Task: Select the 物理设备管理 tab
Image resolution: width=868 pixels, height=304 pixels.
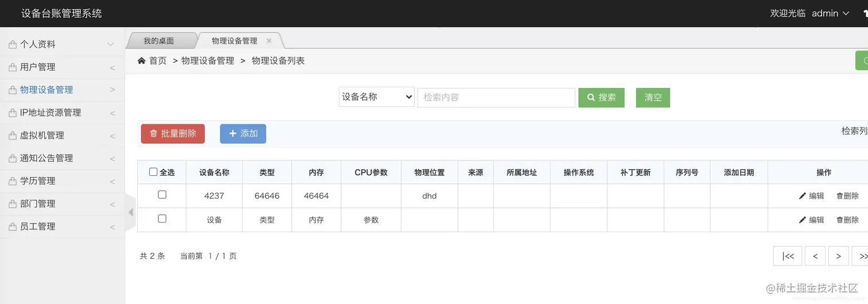Action: (x=234, y=41)
